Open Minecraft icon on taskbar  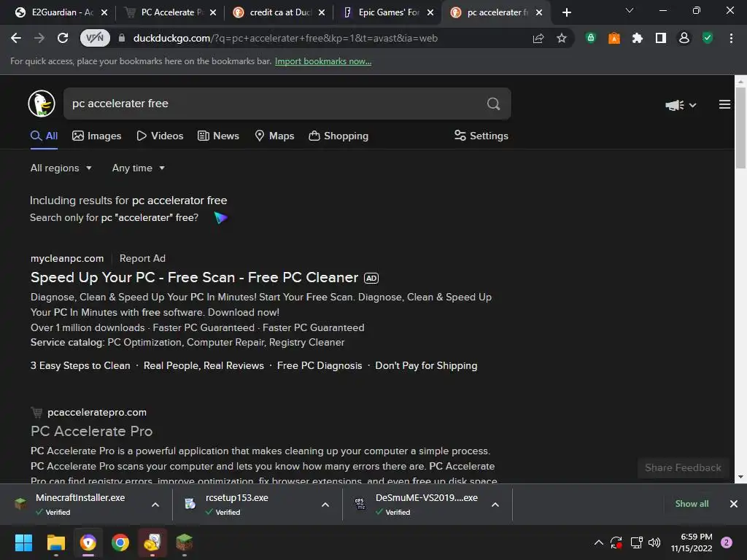185,542
